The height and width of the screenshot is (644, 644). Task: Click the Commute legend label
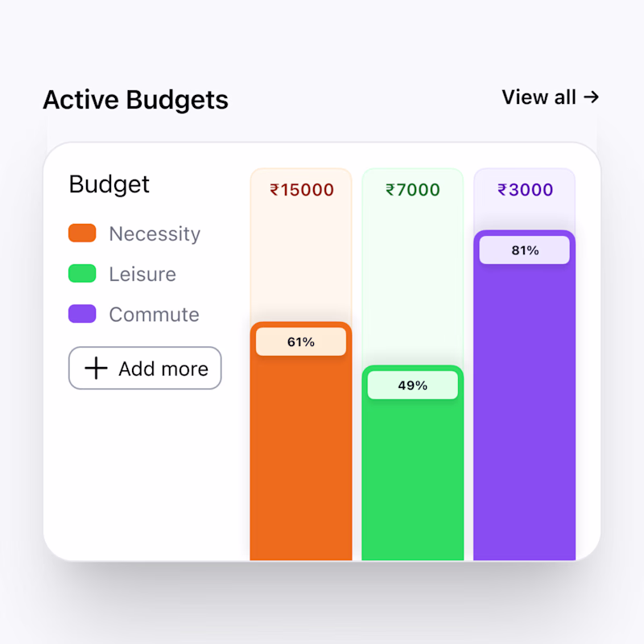click(154, 314)
